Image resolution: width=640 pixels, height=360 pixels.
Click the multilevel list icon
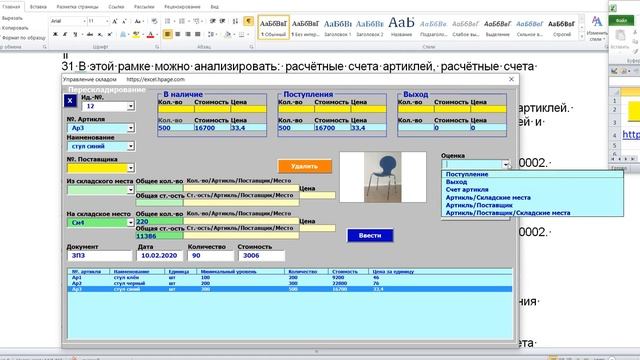pos(197,21)
